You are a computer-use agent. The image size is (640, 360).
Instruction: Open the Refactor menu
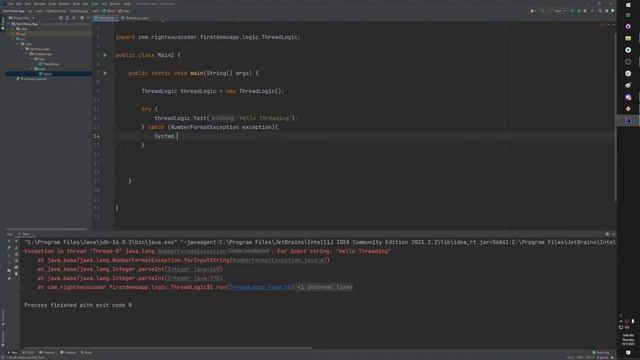64,4
